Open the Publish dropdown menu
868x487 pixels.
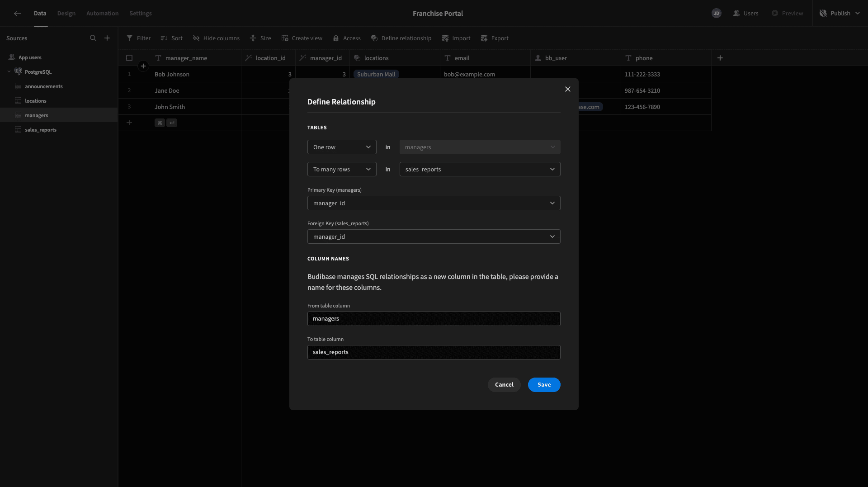tap(840, 13)
